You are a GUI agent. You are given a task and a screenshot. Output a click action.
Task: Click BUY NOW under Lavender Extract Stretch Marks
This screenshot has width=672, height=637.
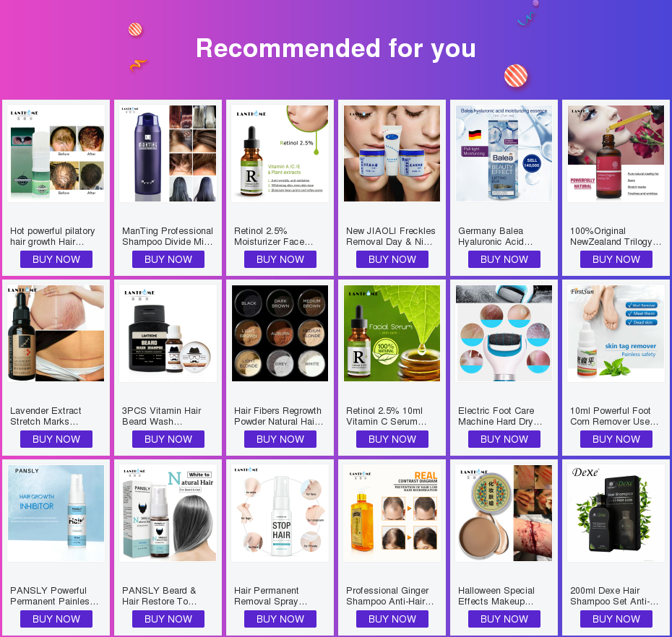[56, 440]
